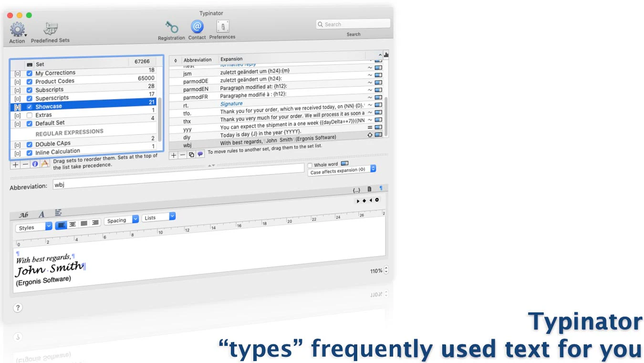The width and height of the screenshot is (644, 363).
Task: Justify the text in the editor
Action: 84,224
